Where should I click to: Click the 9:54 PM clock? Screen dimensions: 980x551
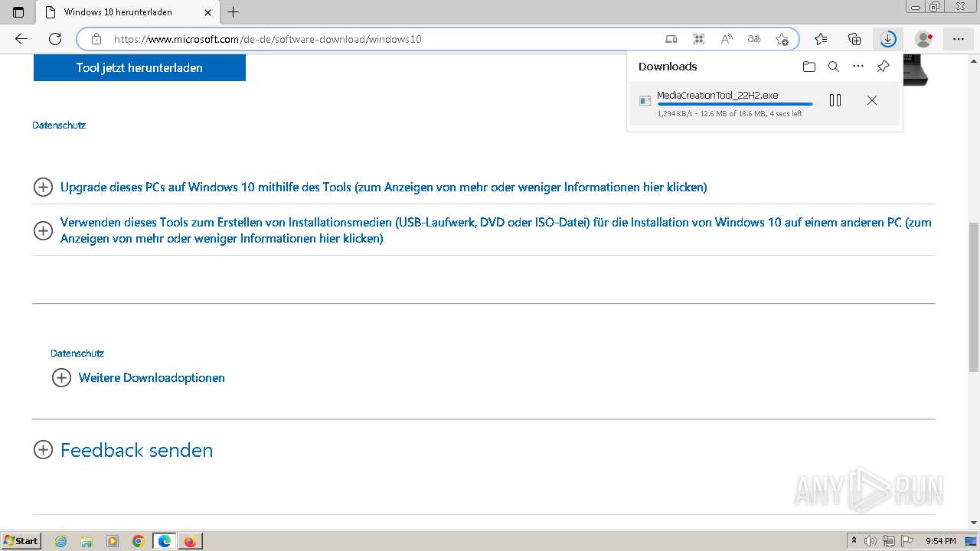click(x=941, y=541)
